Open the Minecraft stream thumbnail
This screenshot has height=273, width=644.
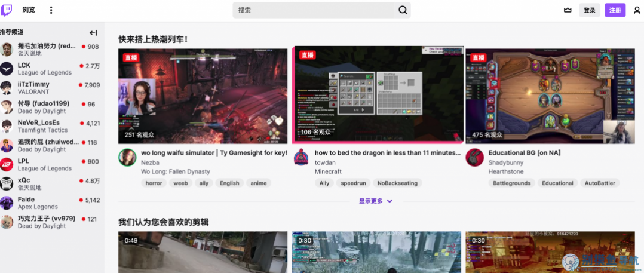(x=378, y=94)
